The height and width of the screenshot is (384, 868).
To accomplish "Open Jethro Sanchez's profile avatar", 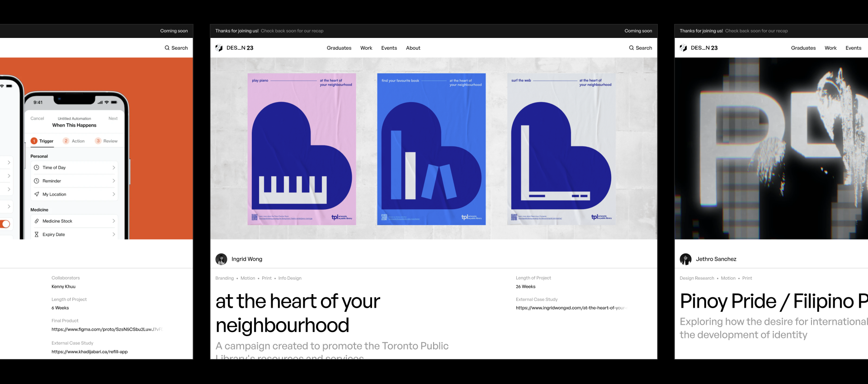I will point(685,259).
